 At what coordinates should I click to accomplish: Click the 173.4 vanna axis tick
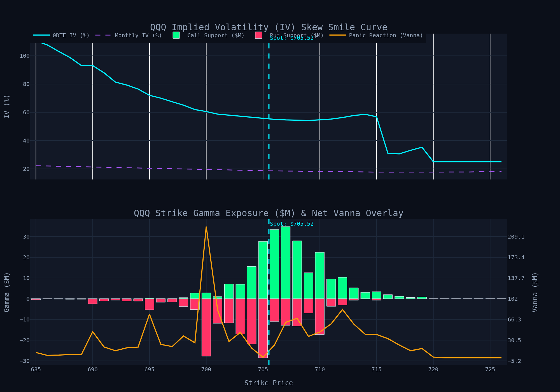coord(516,258)
